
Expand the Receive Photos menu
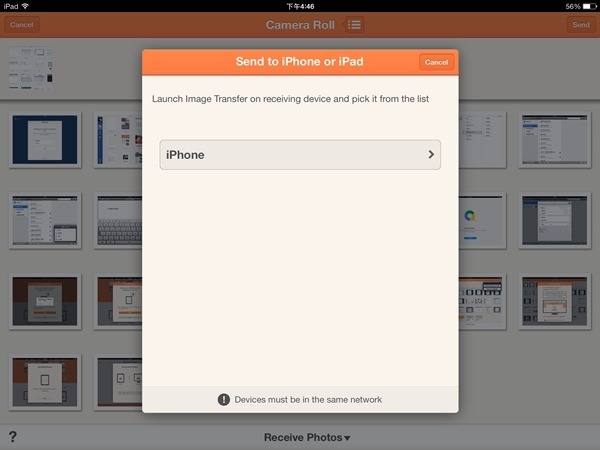tap(307, 437)
